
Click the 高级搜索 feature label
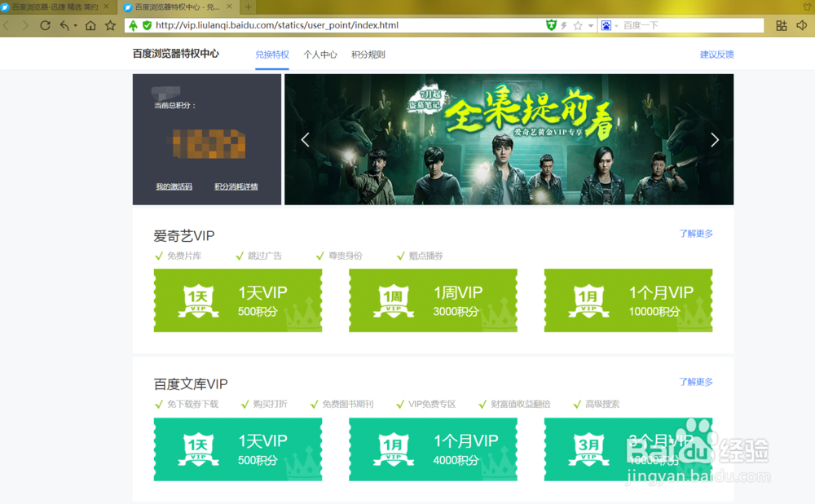(x=602, y=405)
